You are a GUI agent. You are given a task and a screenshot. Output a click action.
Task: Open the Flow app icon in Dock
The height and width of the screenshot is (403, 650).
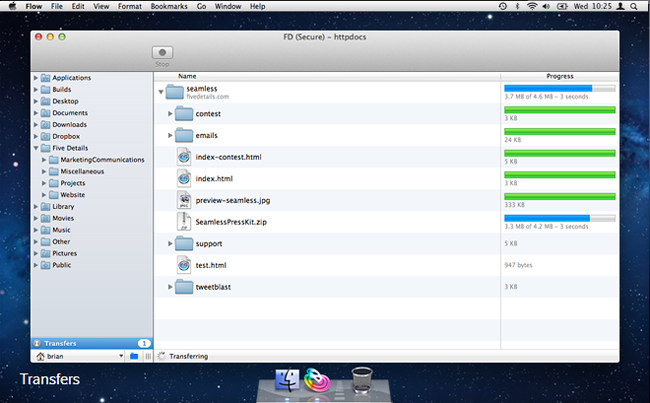(317, 380)
